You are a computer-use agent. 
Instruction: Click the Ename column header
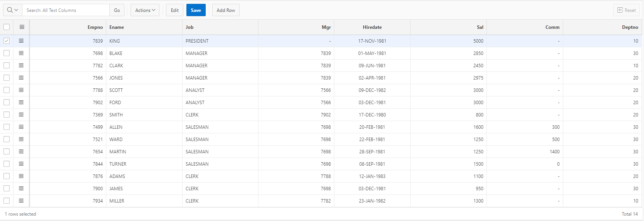coord(117,27)
